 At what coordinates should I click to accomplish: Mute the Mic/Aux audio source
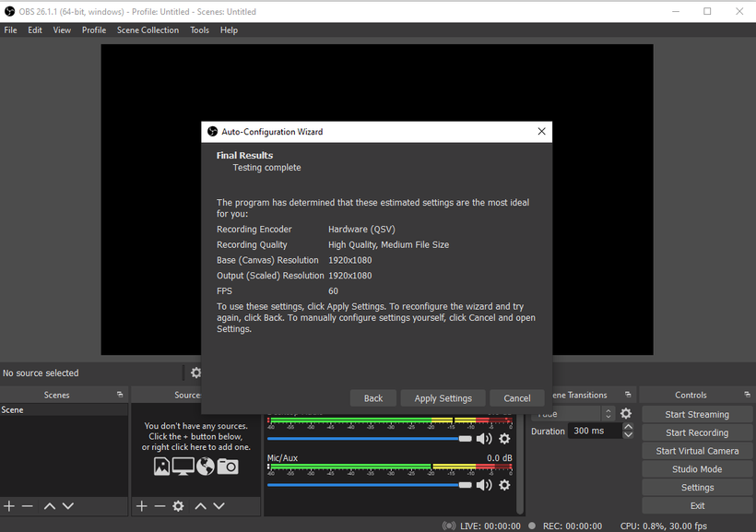tap(484, 485)
